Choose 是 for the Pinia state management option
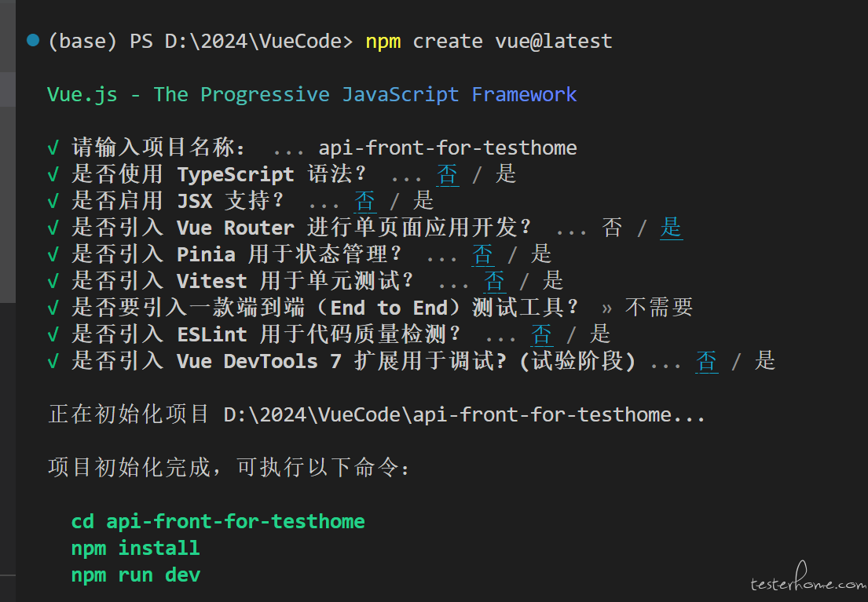Image resolution: width=868 pixels, height=602 pixels. 541,254
